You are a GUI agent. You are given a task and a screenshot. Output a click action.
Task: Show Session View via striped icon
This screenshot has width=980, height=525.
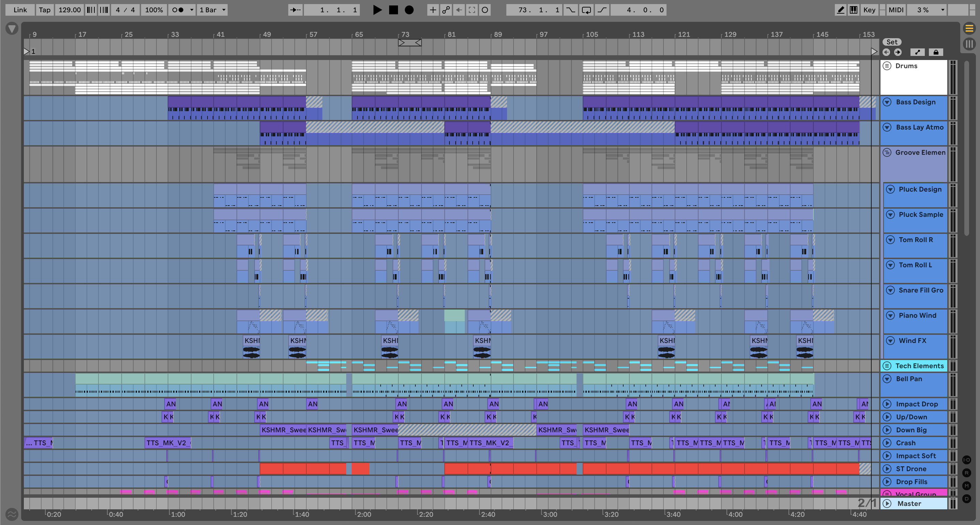coord(969,44)
